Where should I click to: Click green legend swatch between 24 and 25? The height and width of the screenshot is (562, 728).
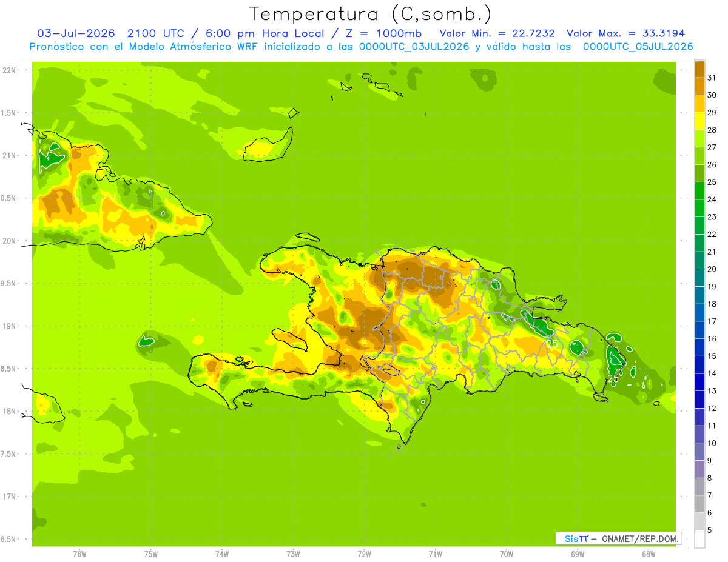(x=699, y=190)
